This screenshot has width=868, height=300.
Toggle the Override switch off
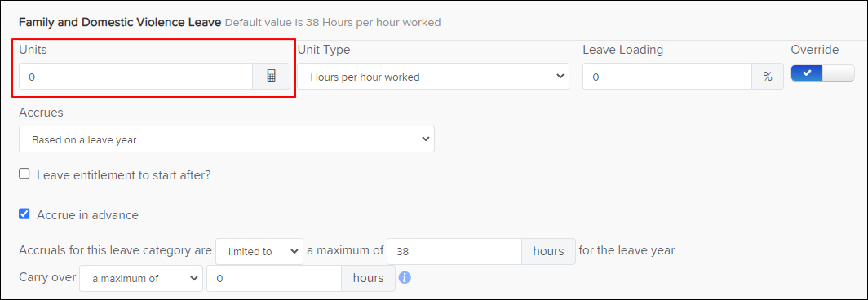tap(822, 73)
